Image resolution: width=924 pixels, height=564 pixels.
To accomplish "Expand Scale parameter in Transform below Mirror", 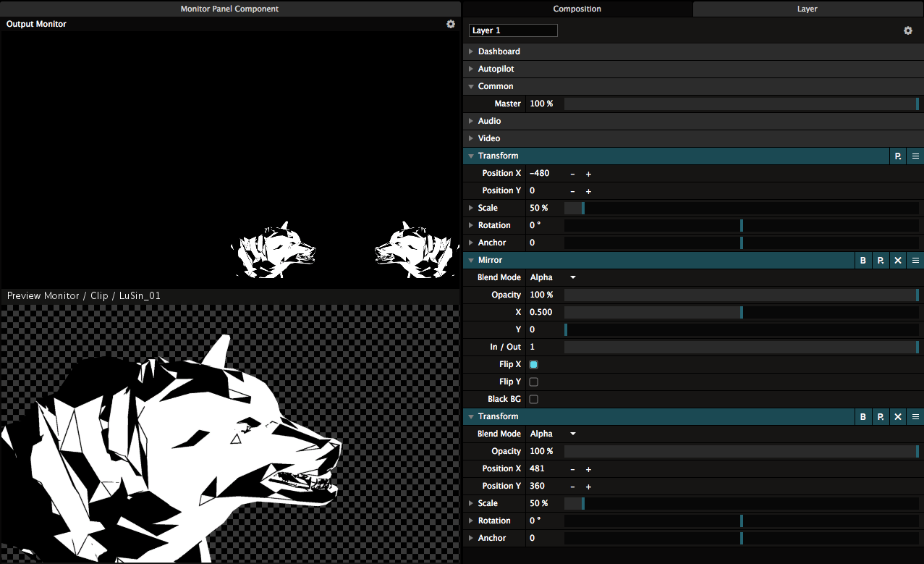I will [x=471, y=503].
